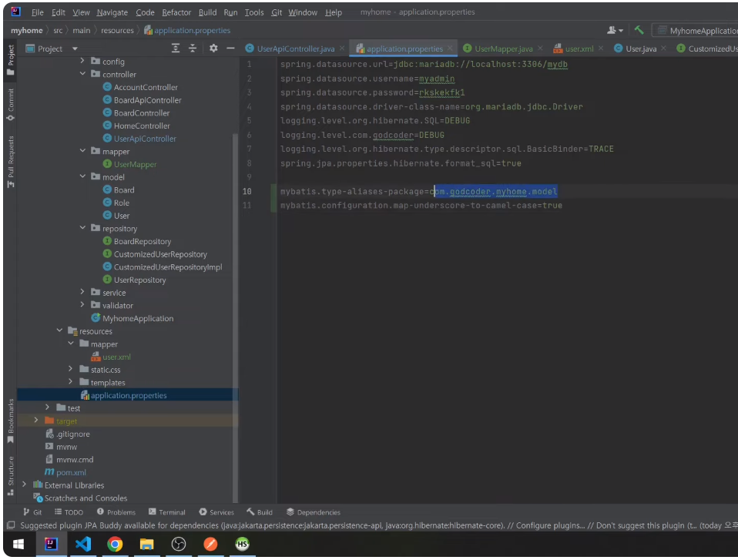Open the Terminal tool window
Viewport: 738px width, 560px height.
(166, 512)
